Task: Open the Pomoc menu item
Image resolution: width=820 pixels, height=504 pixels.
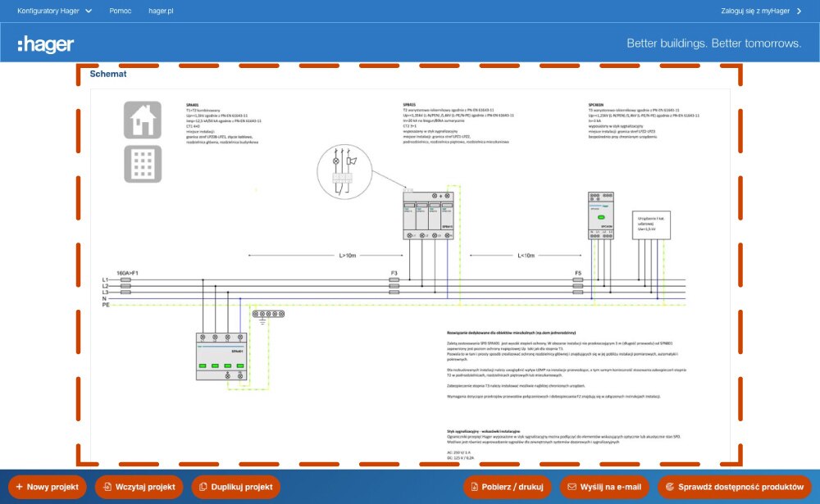Action: point(121,11)
